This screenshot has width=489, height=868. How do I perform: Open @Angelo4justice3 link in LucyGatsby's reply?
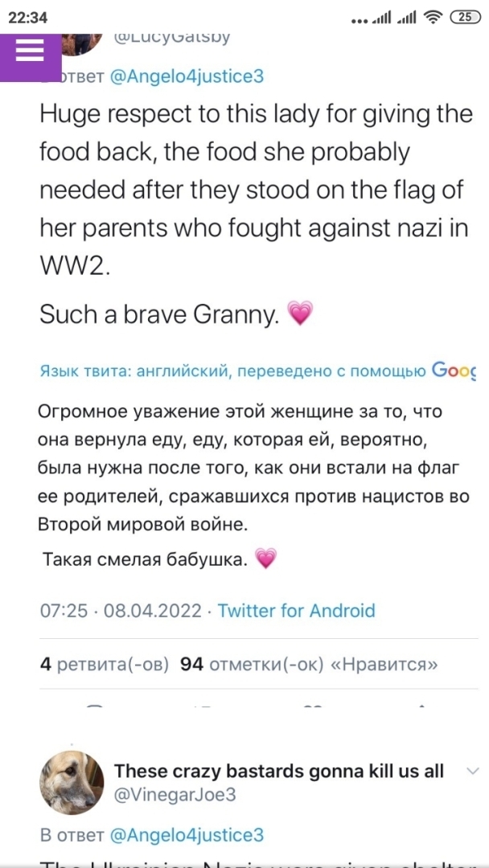pyautogui.click(x=186, y=76)
